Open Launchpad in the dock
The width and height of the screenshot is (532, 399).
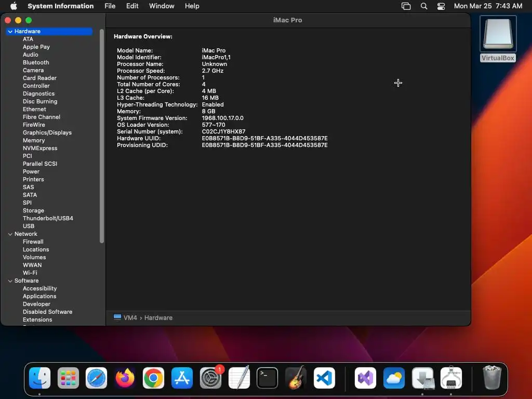pyautogui.click(x=68, y=378)
